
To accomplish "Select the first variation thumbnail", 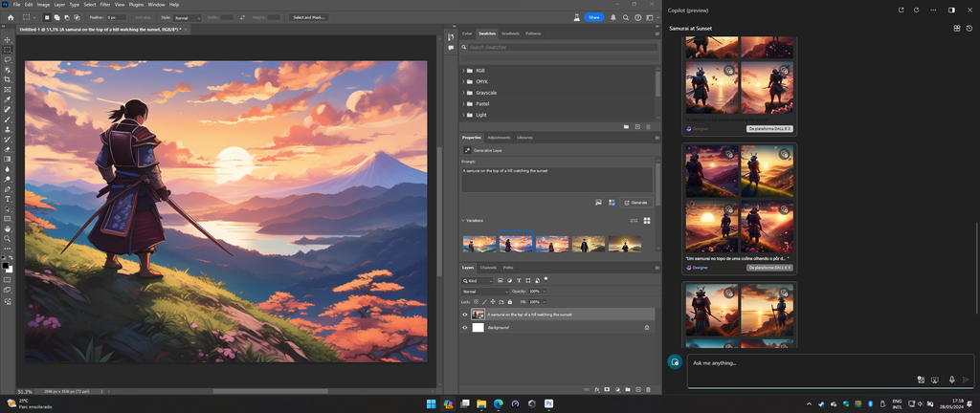I will tap(479, 244).
